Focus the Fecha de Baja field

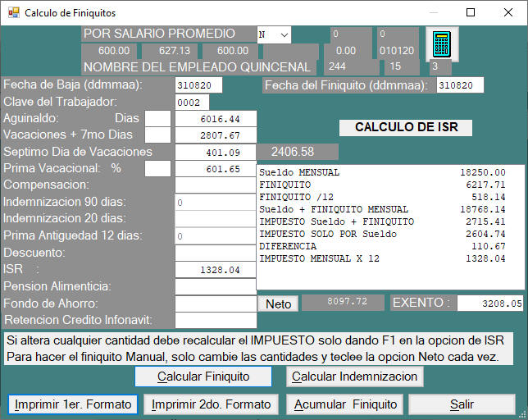click(198, 85)
